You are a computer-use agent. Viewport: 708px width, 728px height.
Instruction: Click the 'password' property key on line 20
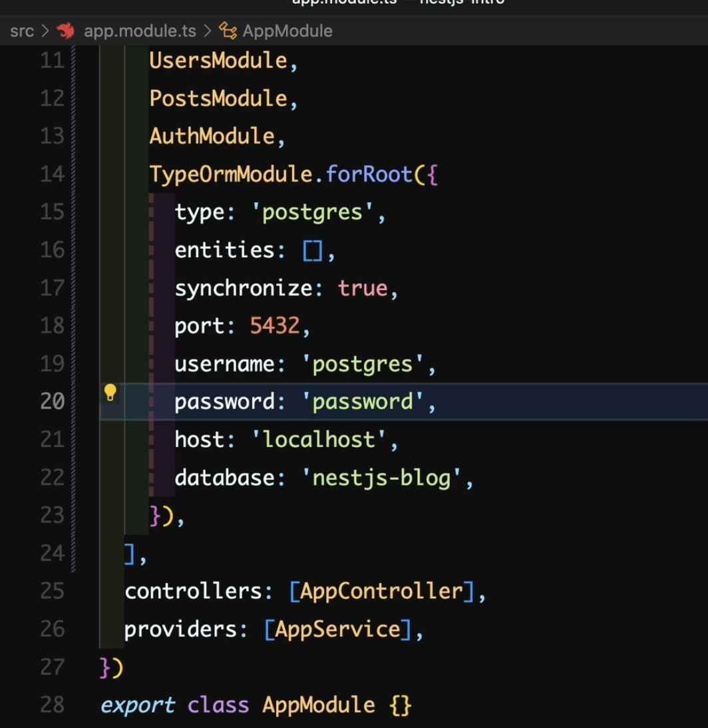tap(224, 402)
